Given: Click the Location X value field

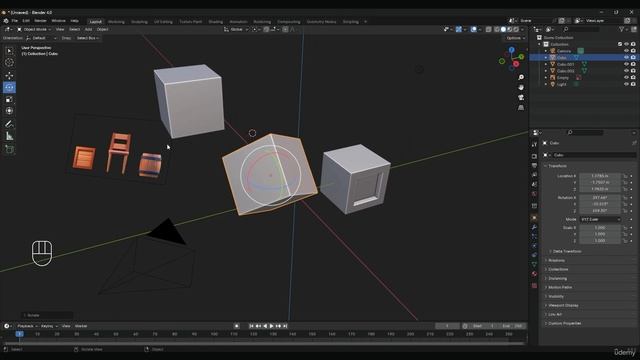Looking at the screenshot, I should (x=600, y=176).
